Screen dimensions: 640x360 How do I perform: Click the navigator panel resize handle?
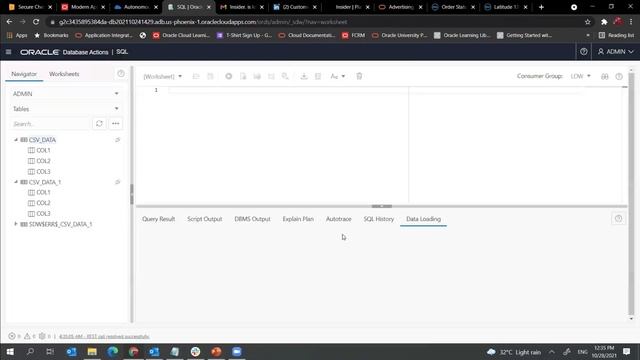tap(131, 194)
